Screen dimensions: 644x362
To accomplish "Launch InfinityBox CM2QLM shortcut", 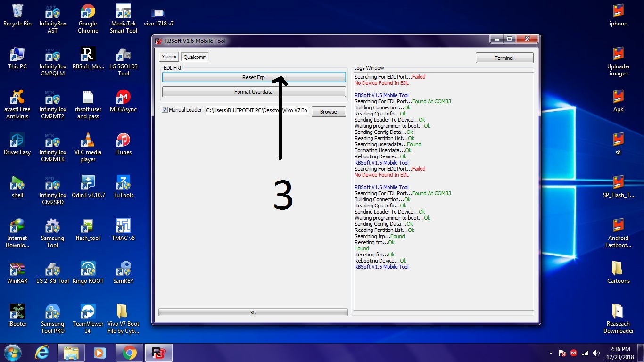I will pos(52,61).
